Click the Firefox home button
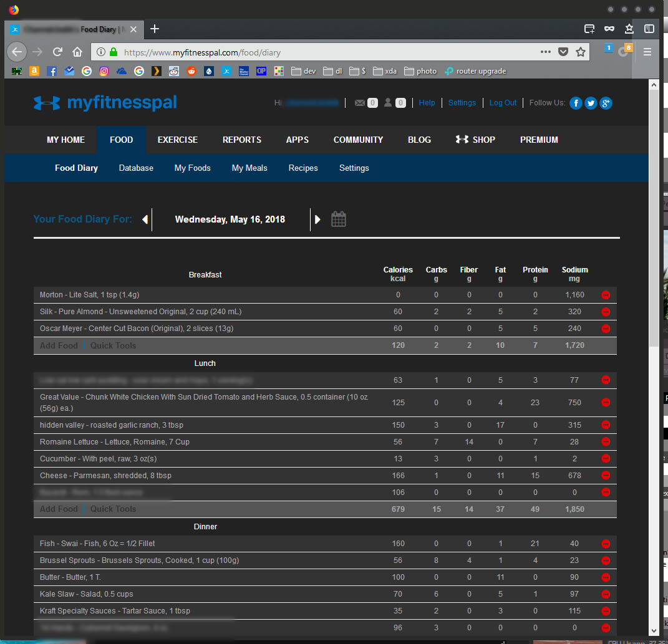The height and width of the screenshot is (644, 668). click(x=77, y=52)
